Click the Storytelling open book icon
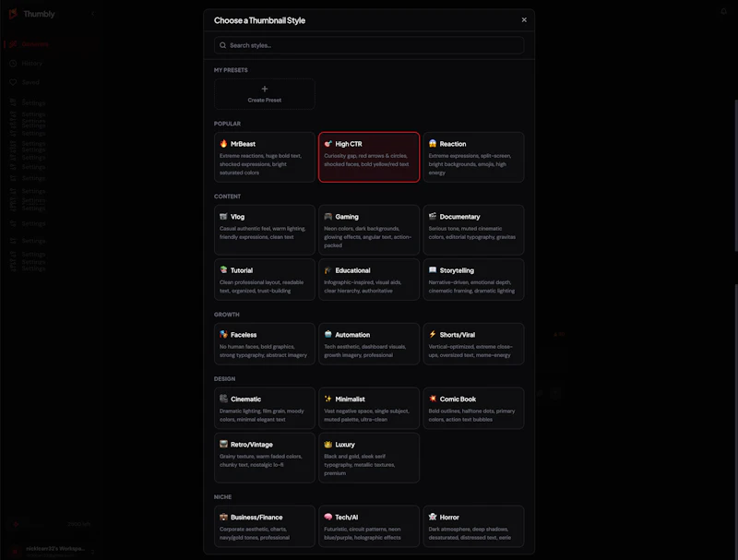The image size is (738, 560). (433, 270)
